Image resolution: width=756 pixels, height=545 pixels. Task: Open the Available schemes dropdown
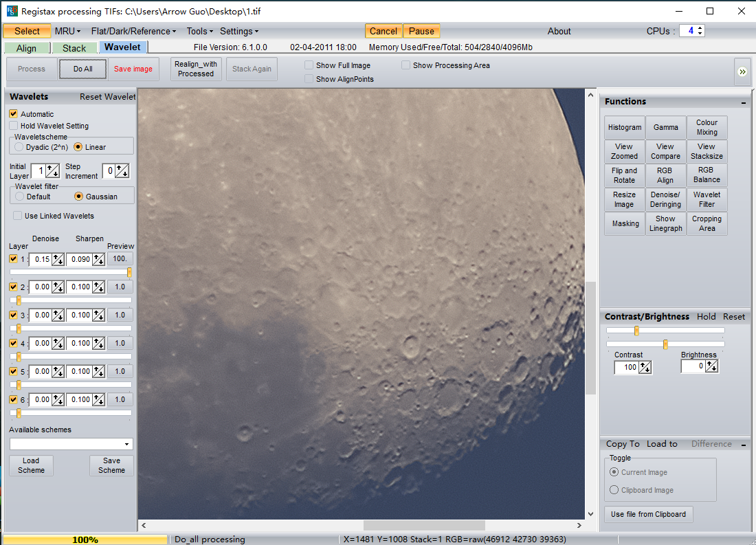(x=127, y=445)
